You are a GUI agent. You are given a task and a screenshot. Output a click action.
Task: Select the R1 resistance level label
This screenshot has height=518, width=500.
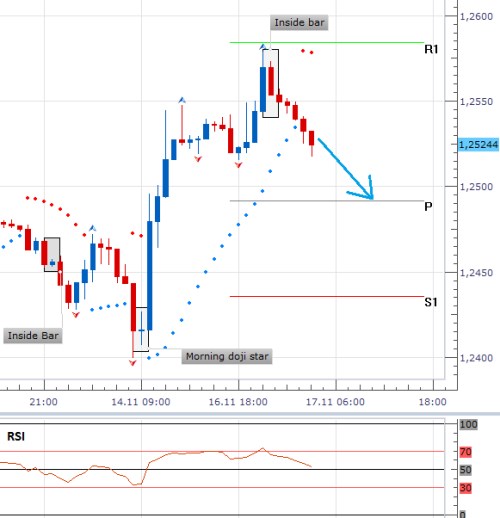coord(431,49)
